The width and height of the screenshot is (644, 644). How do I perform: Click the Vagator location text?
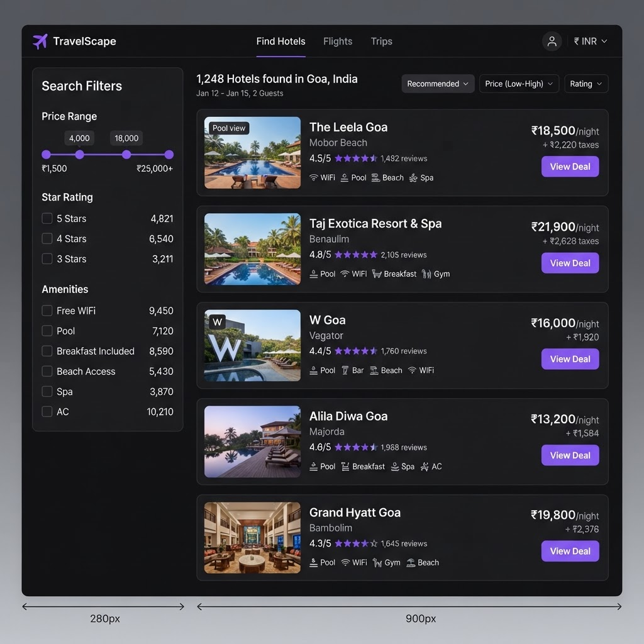pos(326,336)
